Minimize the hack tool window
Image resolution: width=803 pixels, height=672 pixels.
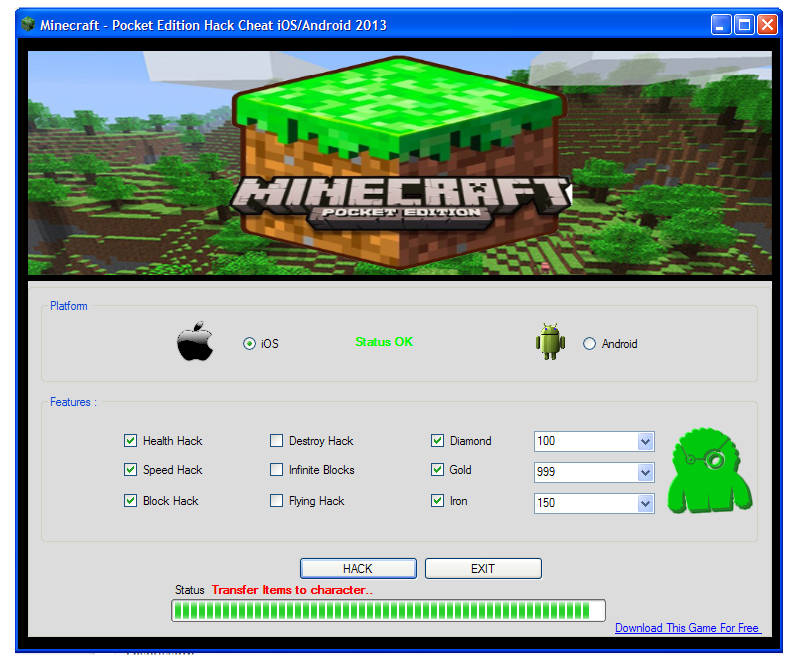tap(721, 25)
